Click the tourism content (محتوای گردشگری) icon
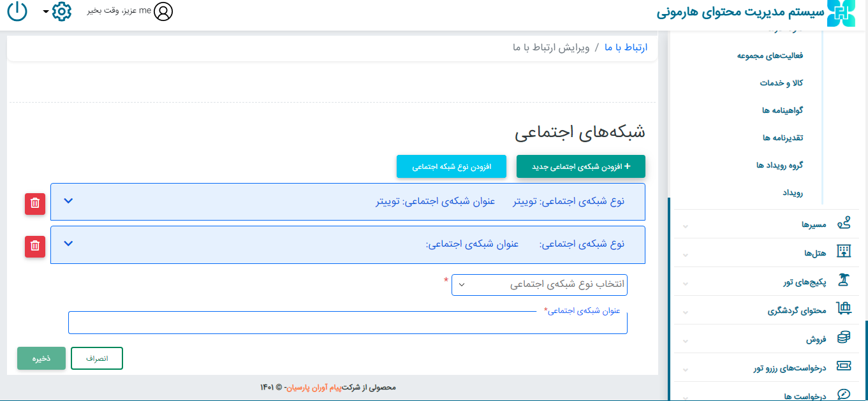 (843, 310)
